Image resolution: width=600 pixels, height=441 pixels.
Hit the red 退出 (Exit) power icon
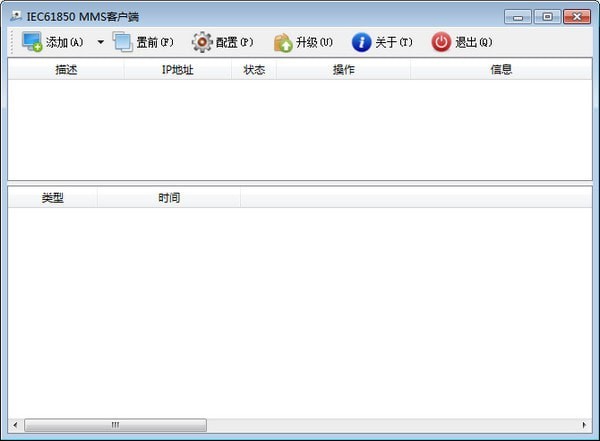pyautogui.click(x=441, y=42)
